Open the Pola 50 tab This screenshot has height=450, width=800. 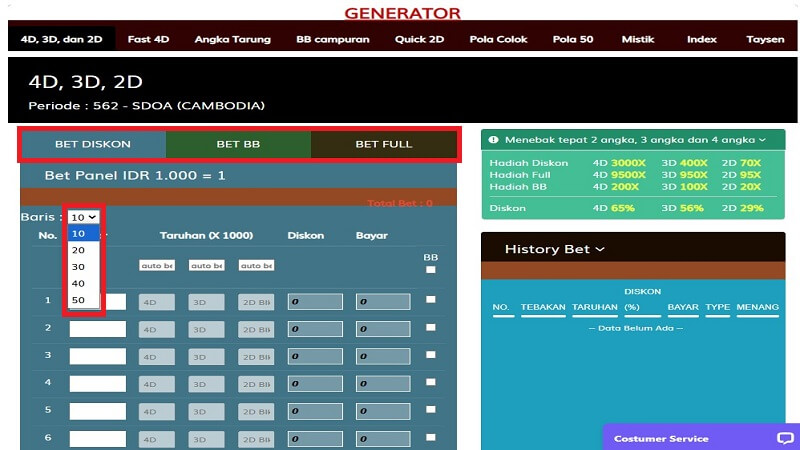573,39
